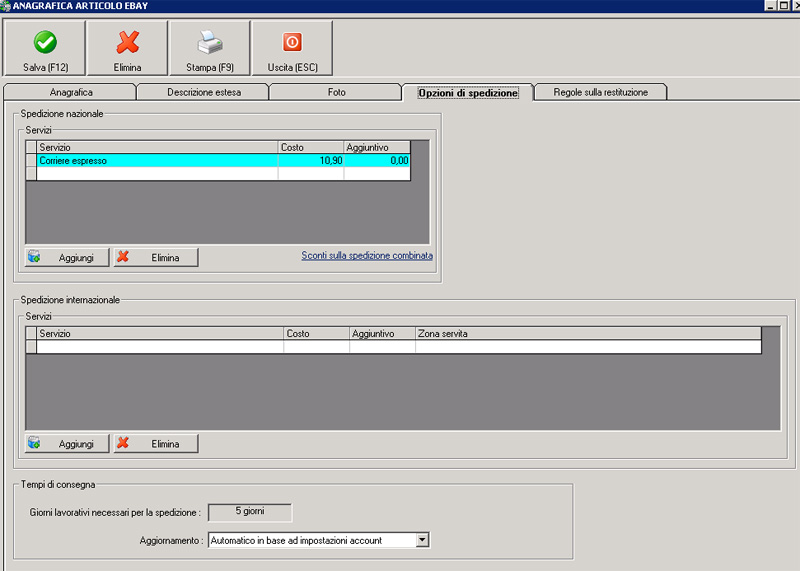This screenshot has width=800, height=571.
Task: Select the Corriere espresso service cell
Action: (157, 161)
